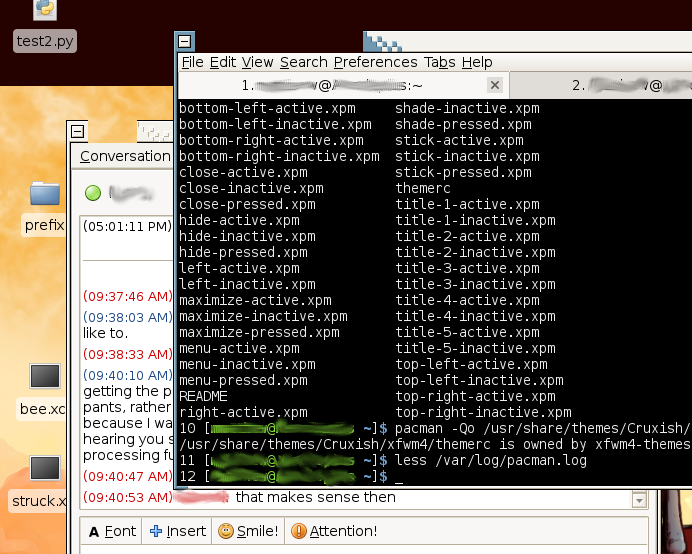Click the green online status icon
This screenshot has height=554, width=692.
pyautogui.click(x=93, y=193)
